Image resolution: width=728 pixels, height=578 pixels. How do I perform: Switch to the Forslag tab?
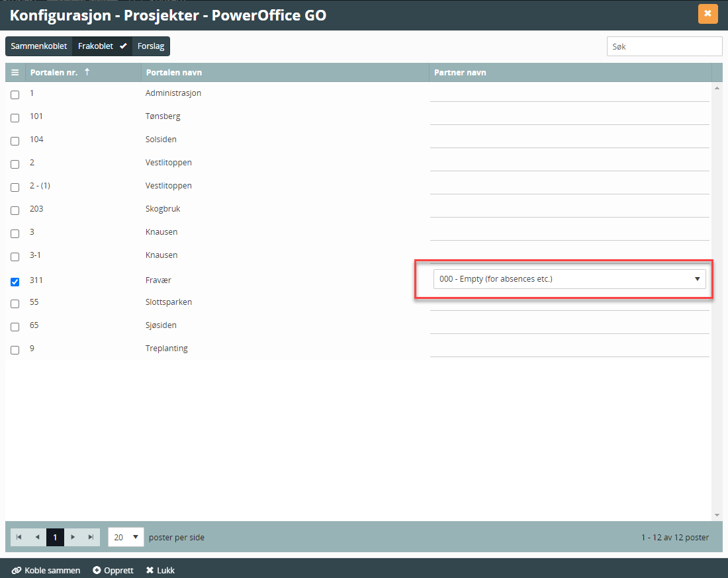pyautogui.click(x=151, y=46)
